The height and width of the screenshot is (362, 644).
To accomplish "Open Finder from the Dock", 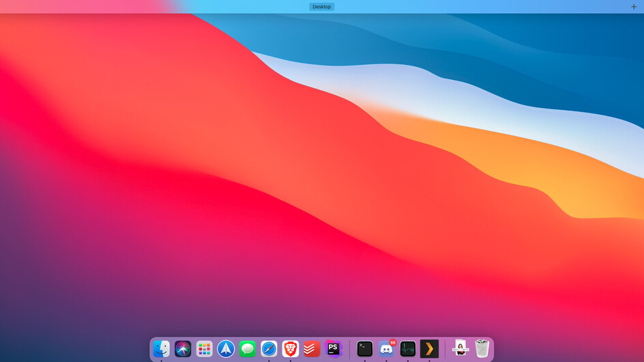I will [x=162, y=349].
